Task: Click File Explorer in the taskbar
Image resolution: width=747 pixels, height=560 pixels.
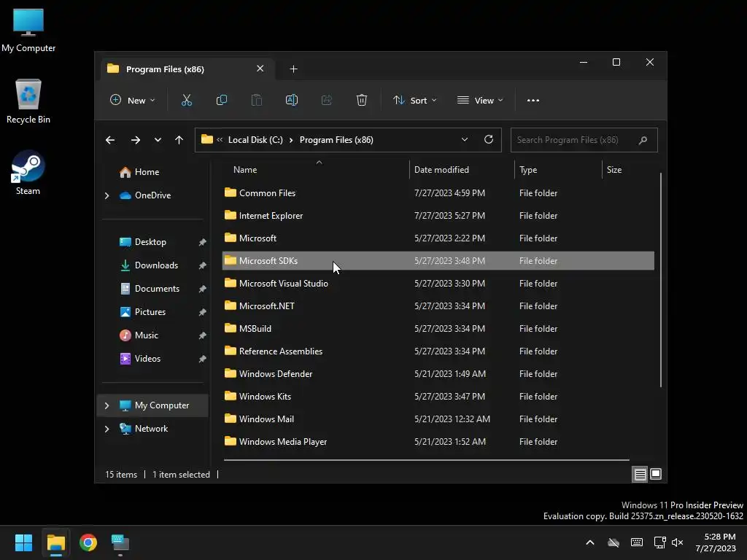Action: point(55,542)
